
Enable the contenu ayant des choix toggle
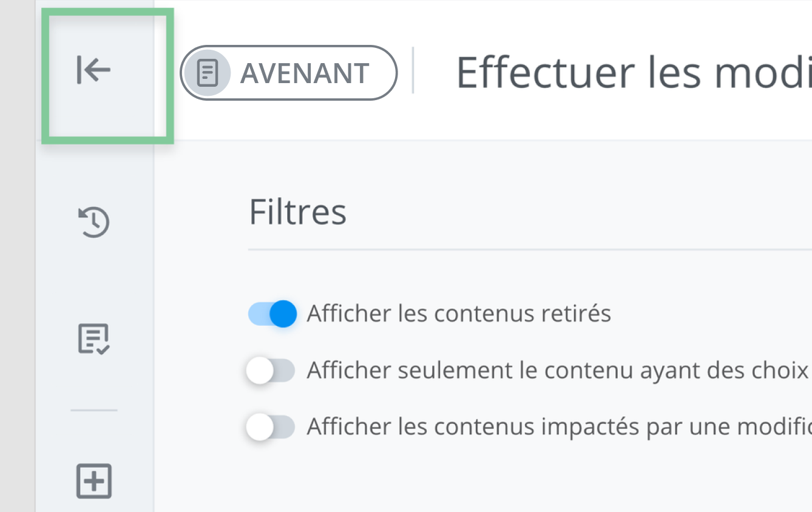271,371
